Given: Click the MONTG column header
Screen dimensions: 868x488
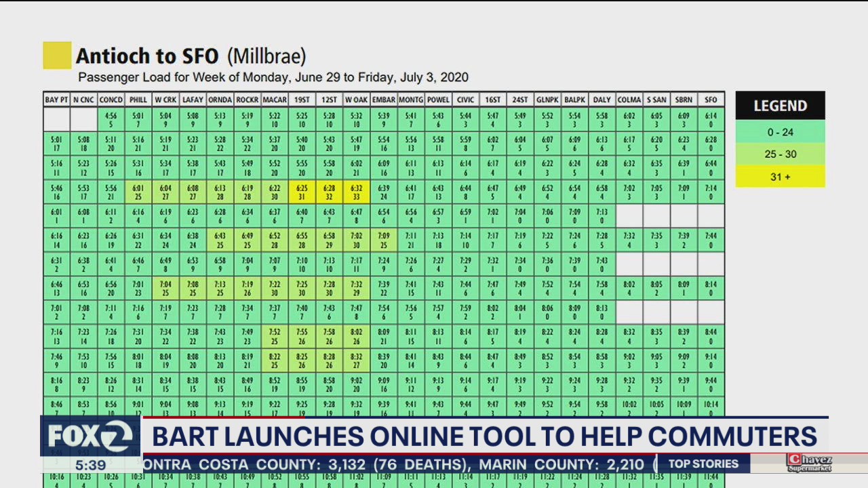Looking at the screenshot, I should 411,100.
